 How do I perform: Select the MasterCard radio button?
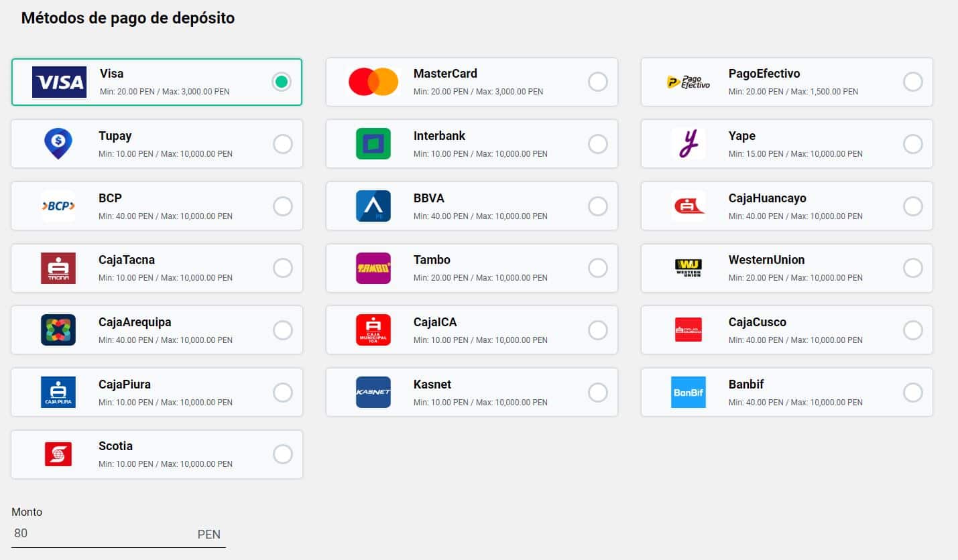[598, 82]
